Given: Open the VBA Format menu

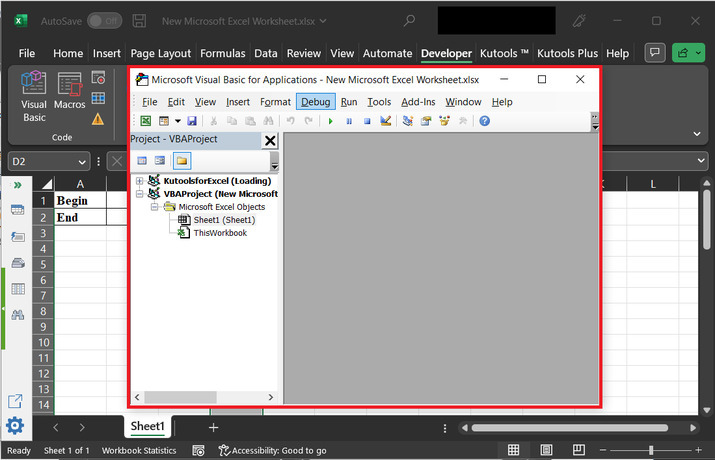Looking at the screenshot, I should coord(275,102).
